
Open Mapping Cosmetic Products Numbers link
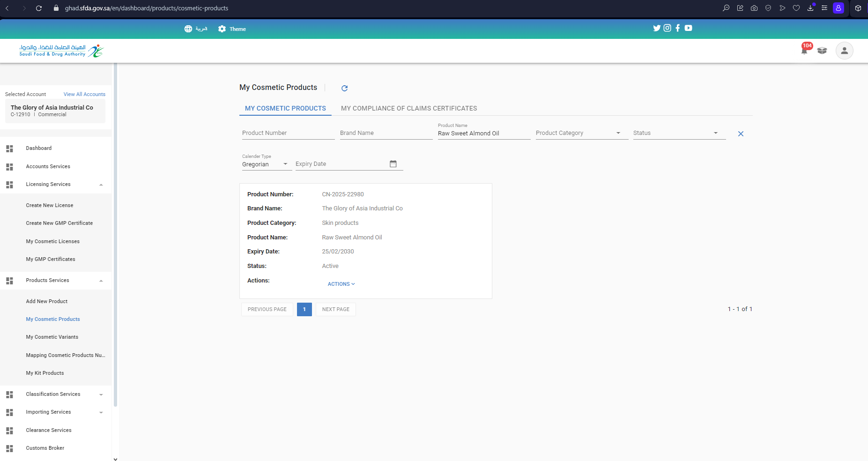pyautogui.click(x=66, y=356)
